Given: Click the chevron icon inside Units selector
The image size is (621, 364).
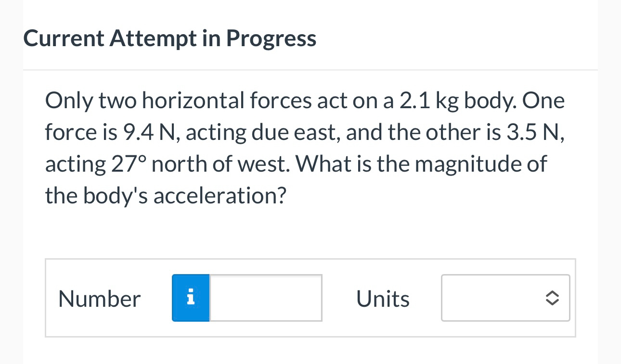Looking at the screenshot, I should 552,298.
